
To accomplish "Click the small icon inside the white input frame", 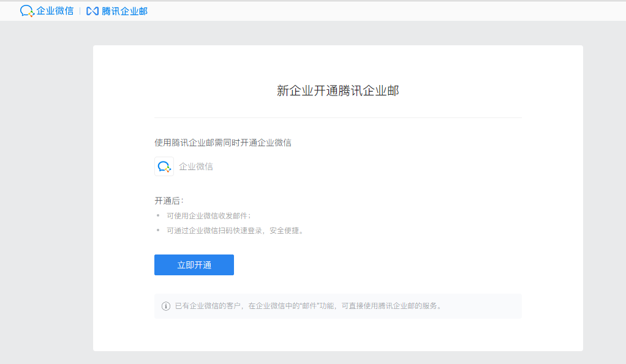I will (164, 166).
